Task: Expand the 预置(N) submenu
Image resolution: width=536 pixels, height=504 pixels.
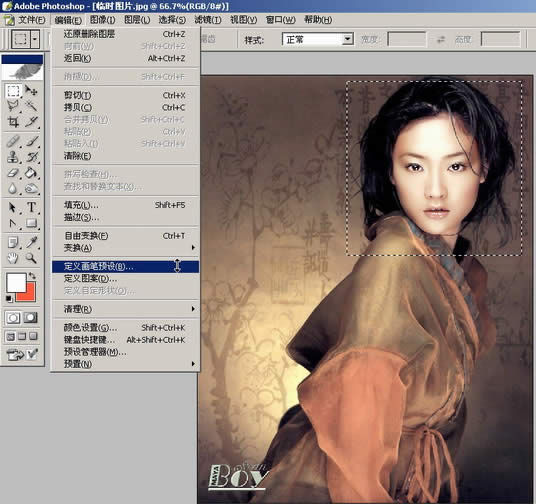Action: coord(125,364)
